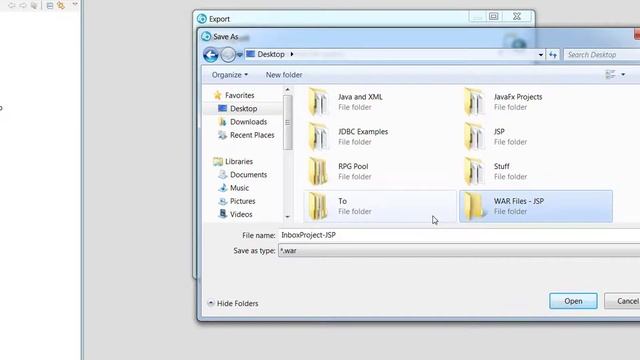
Task: Select the JDBC Examples folder icon
Action: (x=318, y=137)
